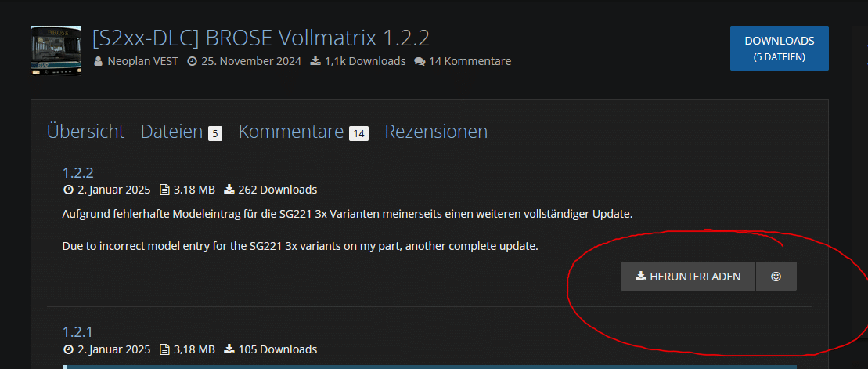Screen dimensions: 868x369
Task: Click the blue DOWNLOADS (5 Dateien) button
Action: 780,49
